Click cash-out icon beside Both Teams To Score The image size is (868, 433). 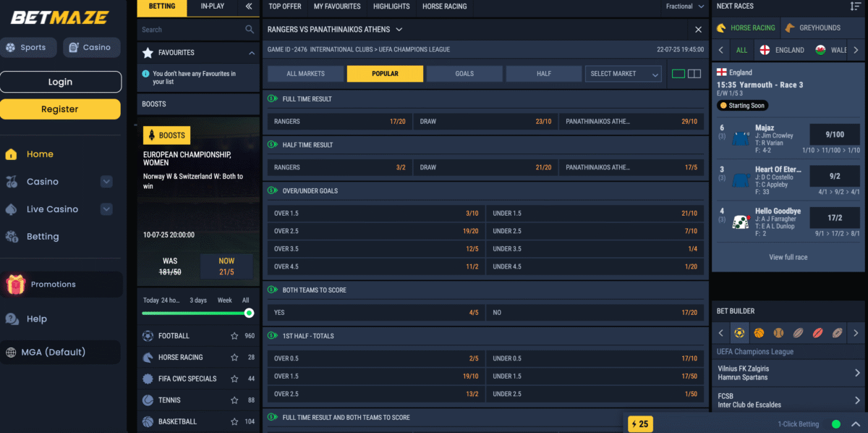[273, 290]
